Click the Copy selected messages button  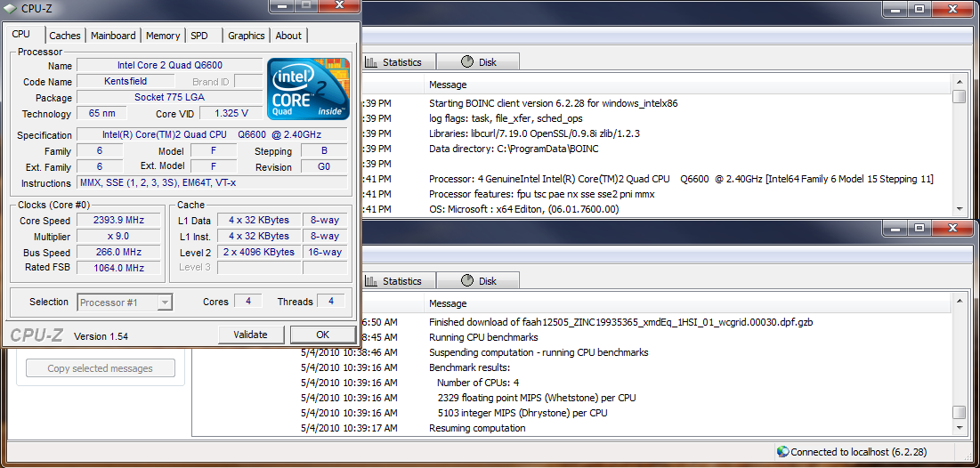[100, 368]
